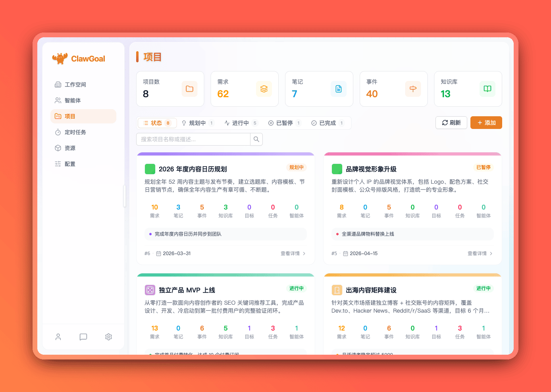Open the settings gear at sidebar bottom
The width and height of the screenshot is (551, 392).
tap(108, 337)
